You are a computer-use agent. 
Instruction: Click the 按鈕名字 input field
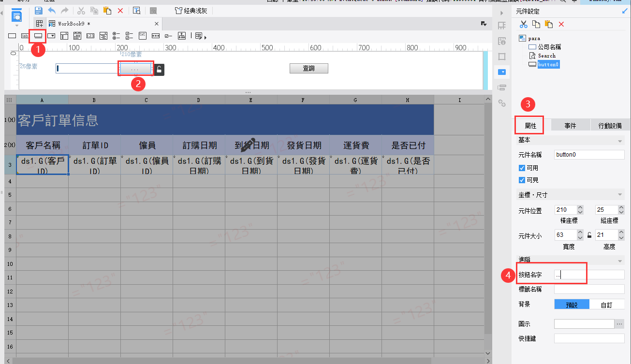[x=589, y=275]
